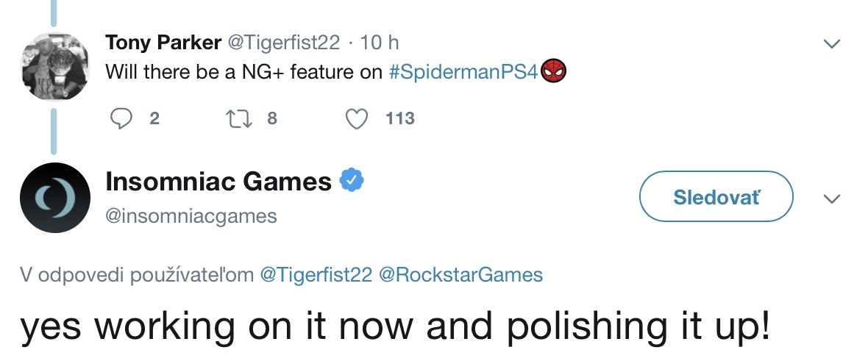Open the options chevron beside Sledovať
Screen dimensions: 868x361
click(x=831, y=199)
